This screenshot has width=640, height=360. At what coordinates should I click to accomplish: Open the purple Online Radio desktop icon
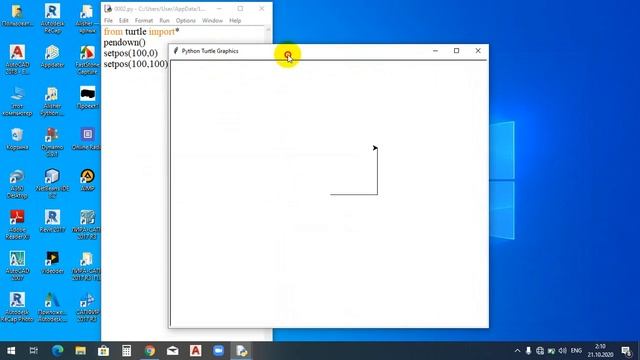point(87,139)
